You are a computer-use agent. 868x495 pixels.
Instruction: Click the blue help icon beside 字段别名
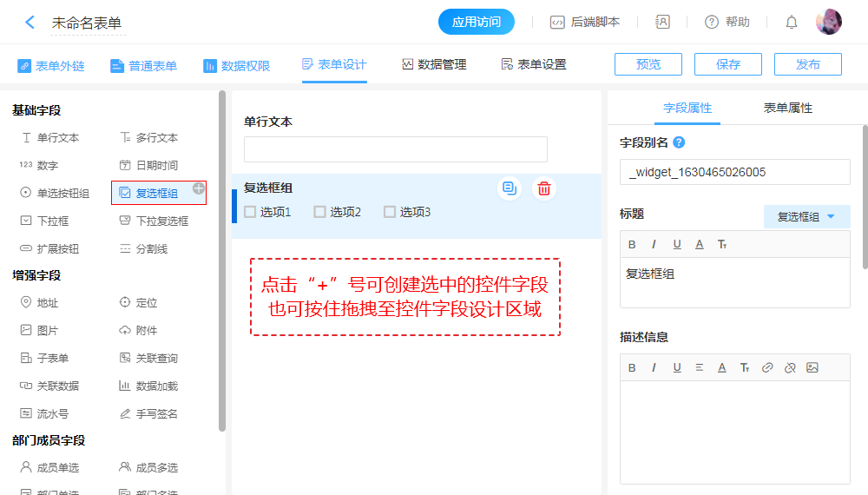[679, 142]
